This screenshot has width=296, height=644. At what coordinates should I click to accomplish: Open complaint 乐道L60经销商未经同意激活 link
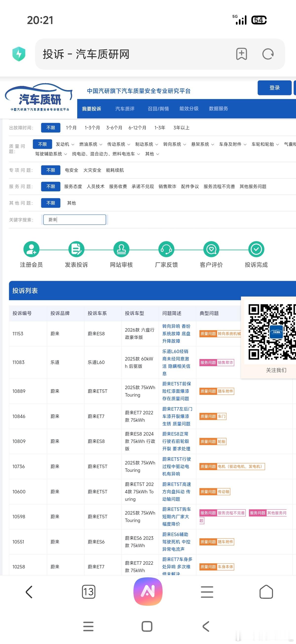176,362
